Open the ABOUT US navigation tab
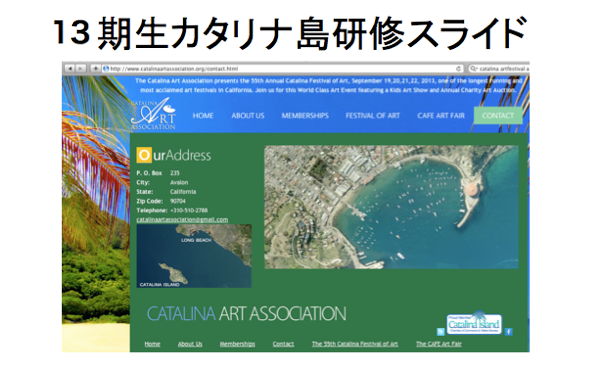 point(248,116)
